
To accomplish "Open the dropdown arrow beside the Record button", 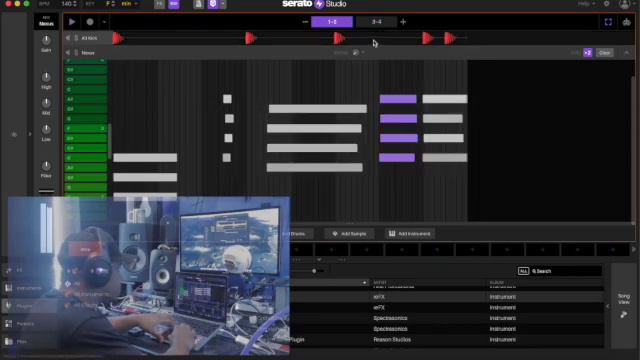I will [x=104, y=22].
